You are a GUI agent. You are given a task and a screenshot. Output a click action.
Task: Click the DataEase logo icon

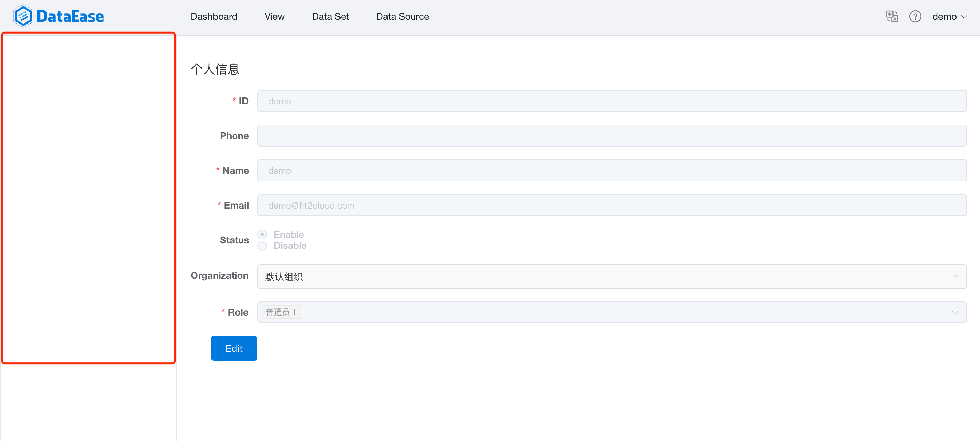point(23,16)
